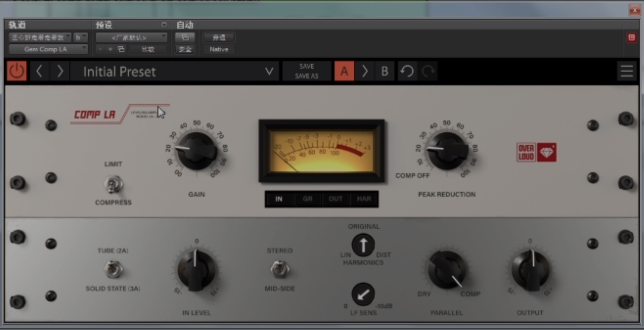Screen dimensions: 644x330
Task: Click the redo arrow icon
Action: (x=428, y=71)
